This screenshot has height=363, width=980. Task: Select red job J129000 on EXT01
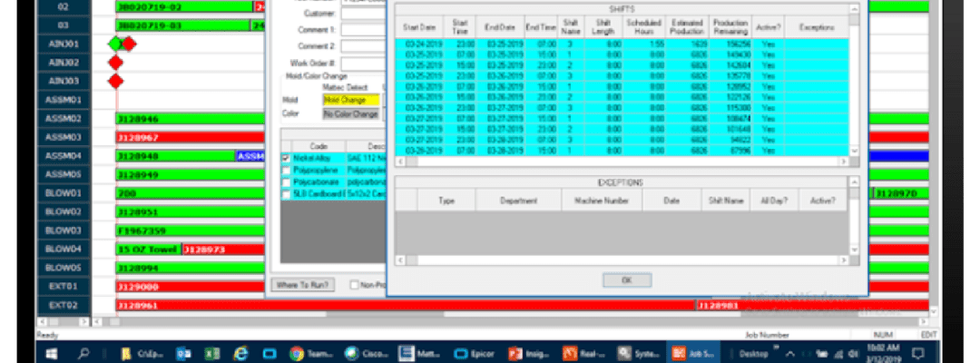pos(190,287)
